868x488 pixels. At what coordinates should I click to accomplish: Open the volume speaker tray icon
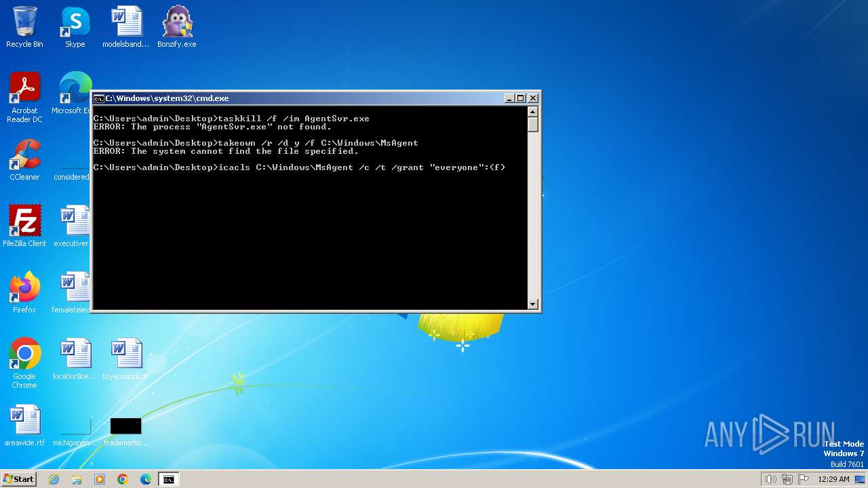770,479
